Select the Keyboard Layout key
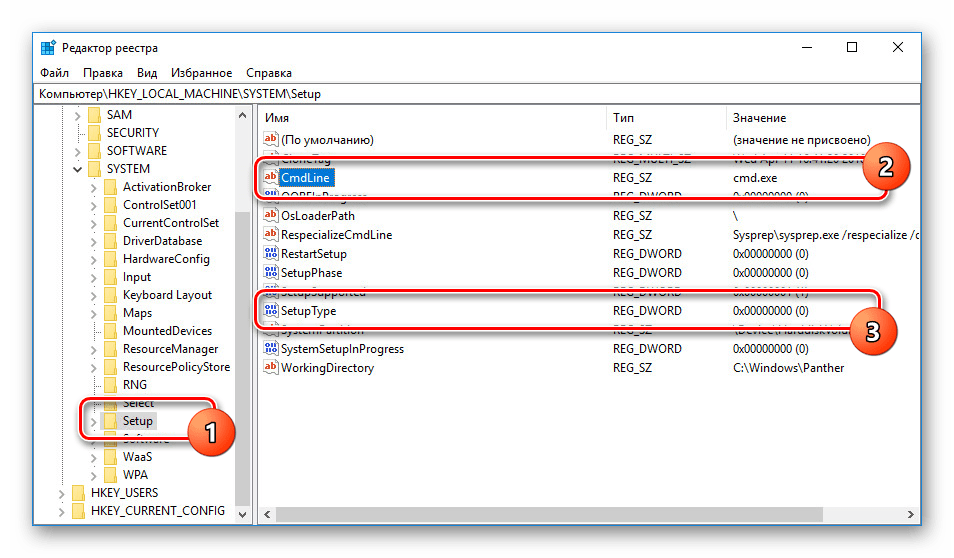The image size is (954, 558). click(x=167, y=295)
